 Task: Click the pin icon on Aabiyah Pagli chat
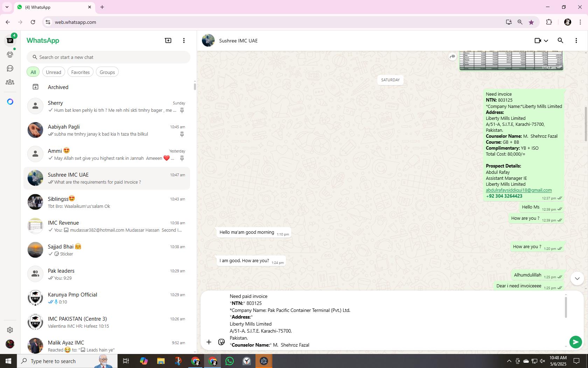pyautogui.click(x=182, y=134)
